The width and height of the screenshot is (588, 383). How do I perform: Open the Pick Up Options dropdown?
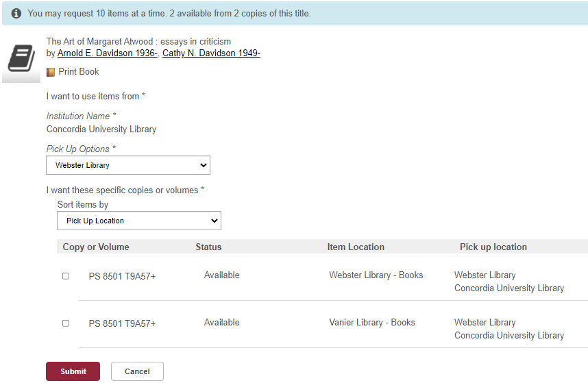[128, 165]
